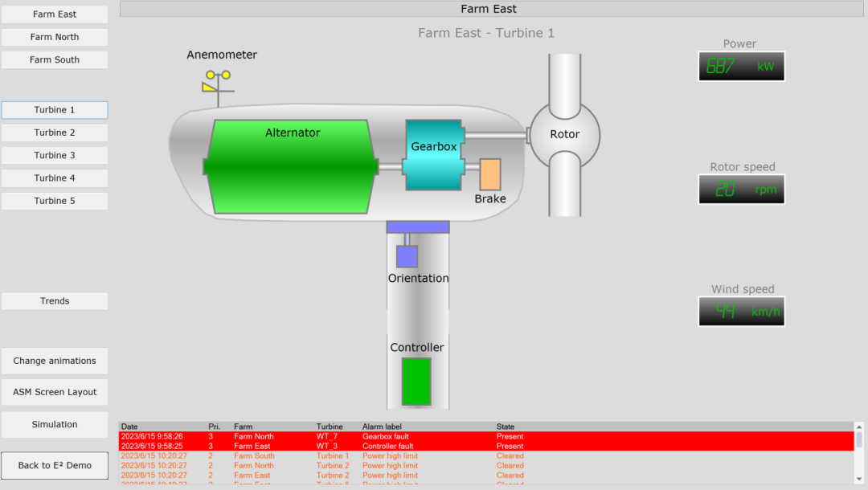
Task: Open Turbine 5 view
Action: coord(55,201)
